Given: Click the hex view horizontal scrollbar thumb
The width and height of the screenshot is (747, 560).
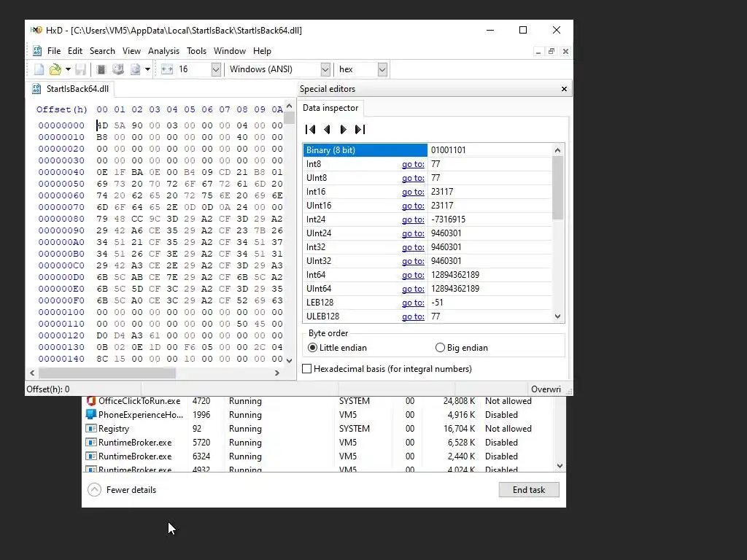Looking at the screenshot, I should (x=107, y=373).
